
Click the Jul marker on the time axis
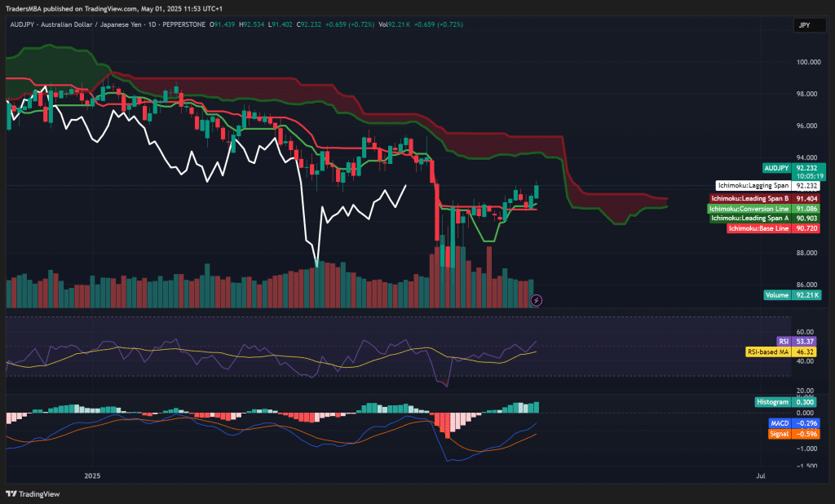(760, 475)
